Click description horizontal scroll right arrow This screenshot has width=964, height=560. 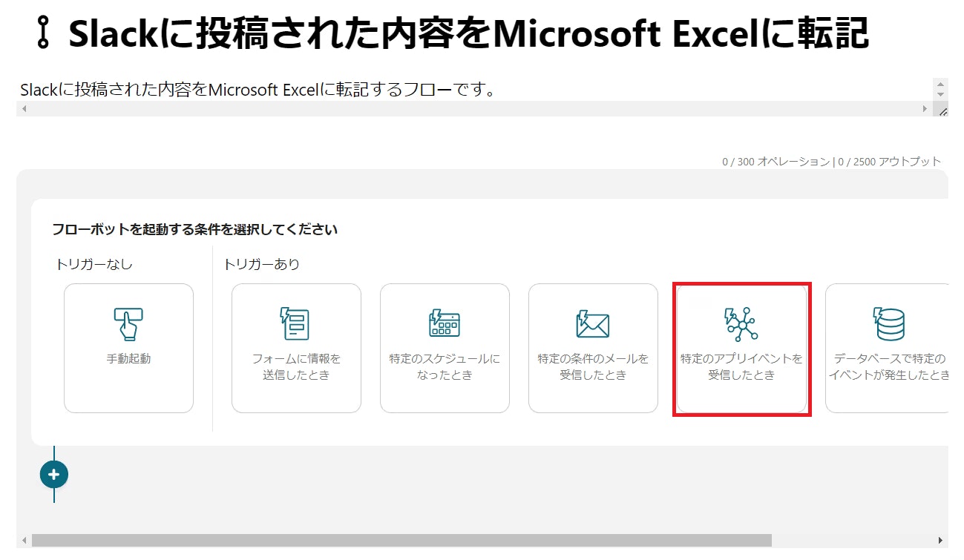click(x=925, y=109)
